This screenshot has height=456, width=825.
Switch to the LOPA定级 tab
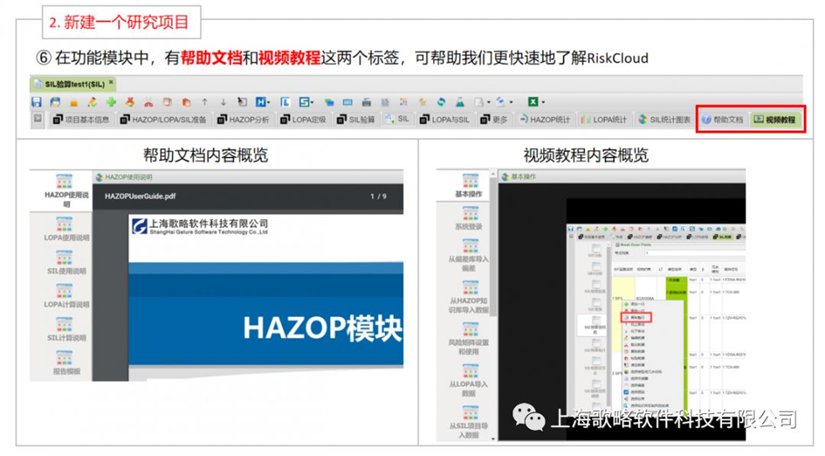(x=303, y=119)
